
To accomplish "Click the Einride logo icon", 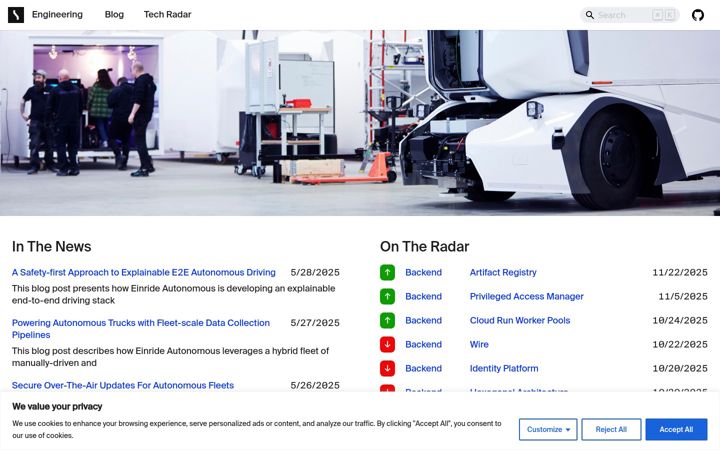I will click(16, 15).
